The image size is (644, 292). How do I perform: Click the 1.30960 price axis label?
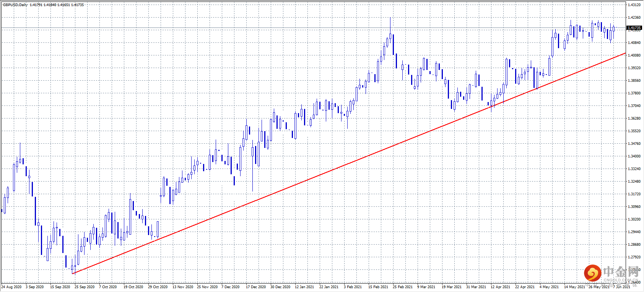pyautogui.click(x=634, y=207)
